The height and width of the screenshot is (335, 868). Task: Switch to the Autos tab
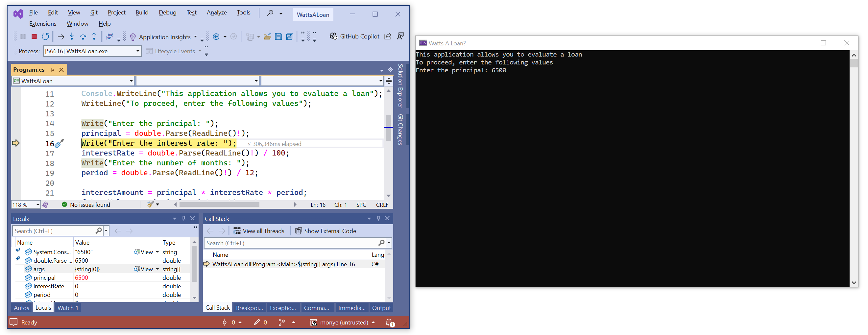click(x=22, y=308)
